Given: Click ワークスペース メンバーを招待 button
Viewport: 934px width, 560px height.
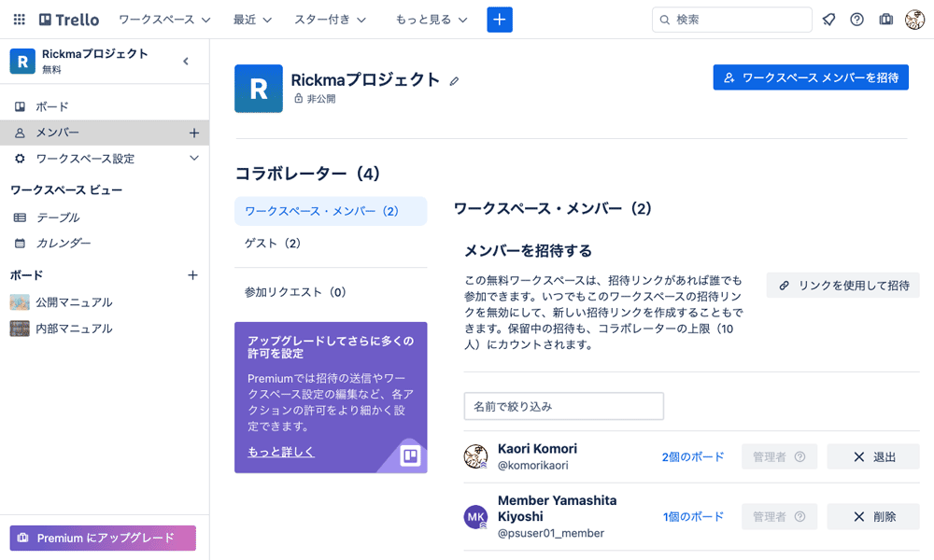Looking at the screenshot, I should pyautogui.click(x=811, y=77).
